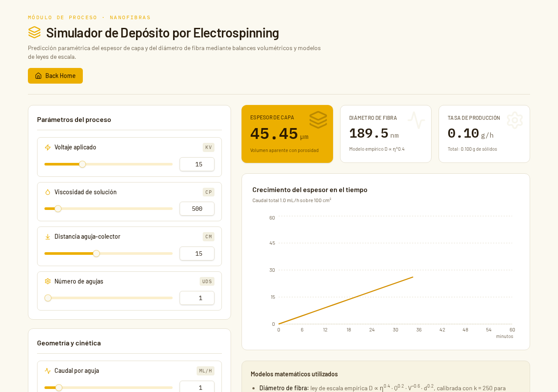Click the pulse icon for Caudal por aguja
Image resolution: width=558 pixels, height=392 pixels.
pyautogui.click(x=48, y=371)
